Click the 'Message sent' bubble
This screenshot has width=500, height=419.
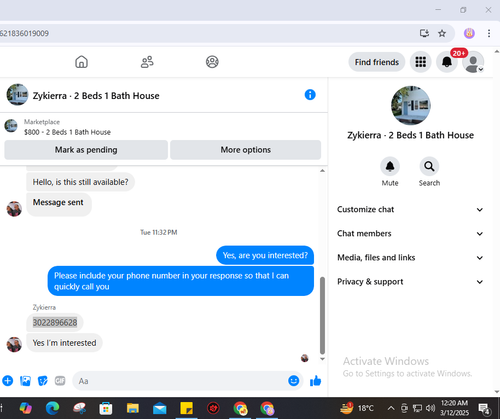click(x=58, y=204)
